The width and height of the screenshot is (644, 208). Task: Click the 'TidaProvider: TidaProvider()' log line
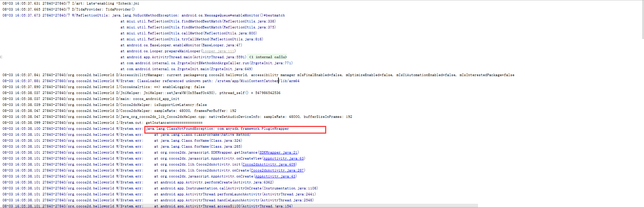(x=68, y=9)
